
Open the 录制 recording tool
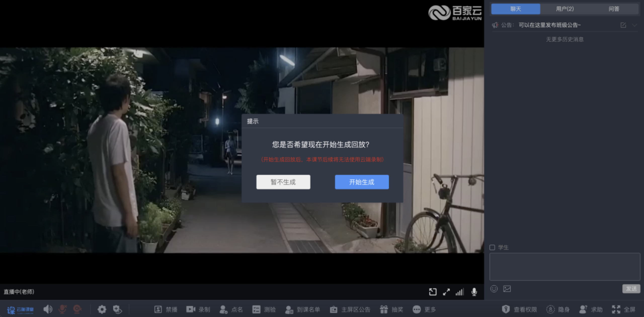point(198,309)
